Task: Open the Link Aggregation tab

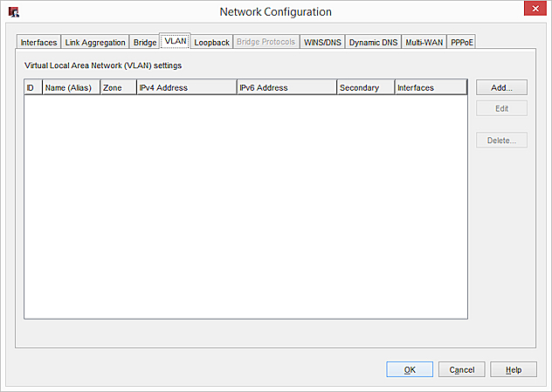Action: (95, 42)
